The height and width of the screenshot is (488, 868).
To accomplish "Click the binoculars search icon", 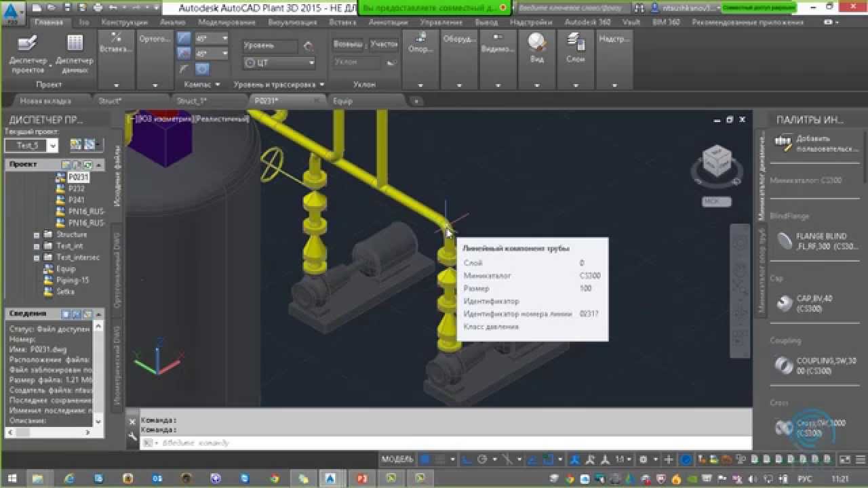I will pyautogui.click(x=638, y=7).
